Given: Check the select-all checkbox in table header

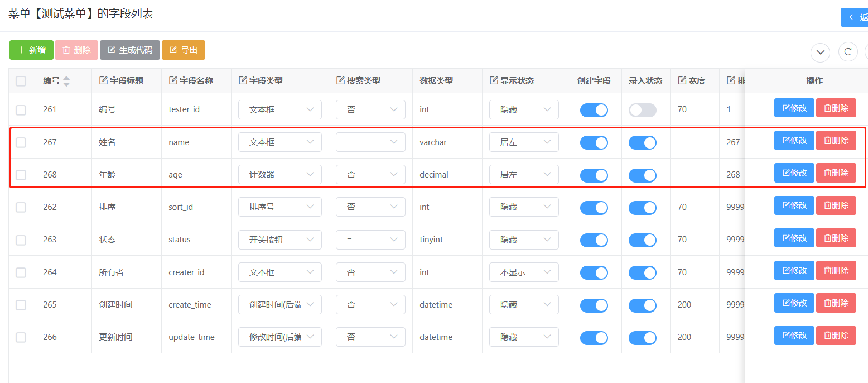Looking at the screenshot, I should point(21,82).
